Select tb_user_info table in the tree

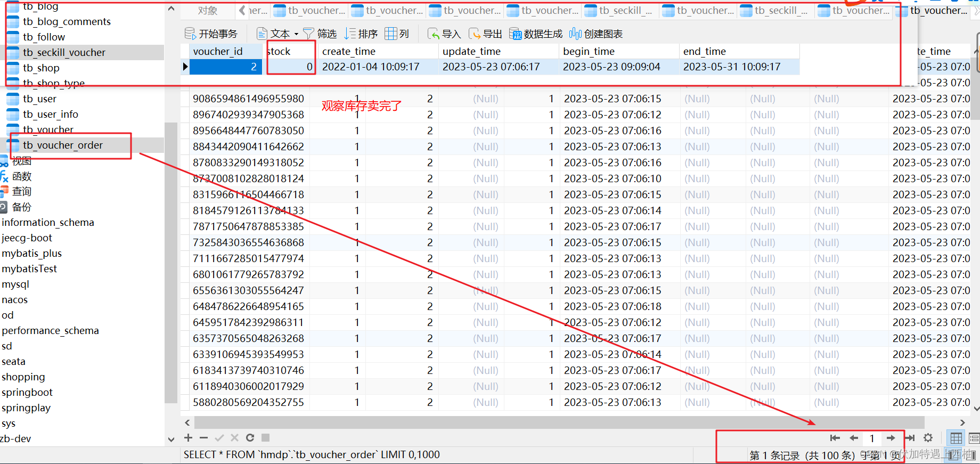point(50,114)
